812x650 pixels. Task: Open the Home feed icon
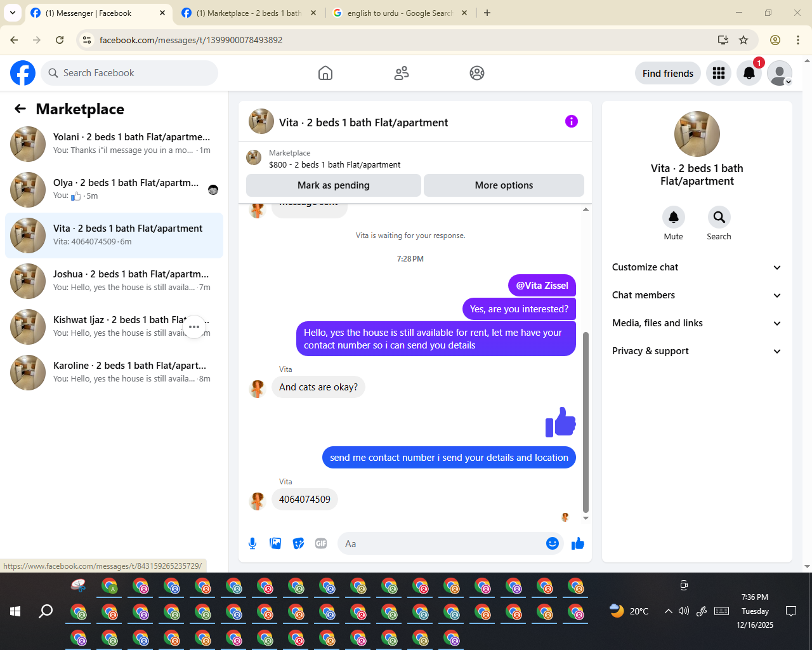[325, 73]
